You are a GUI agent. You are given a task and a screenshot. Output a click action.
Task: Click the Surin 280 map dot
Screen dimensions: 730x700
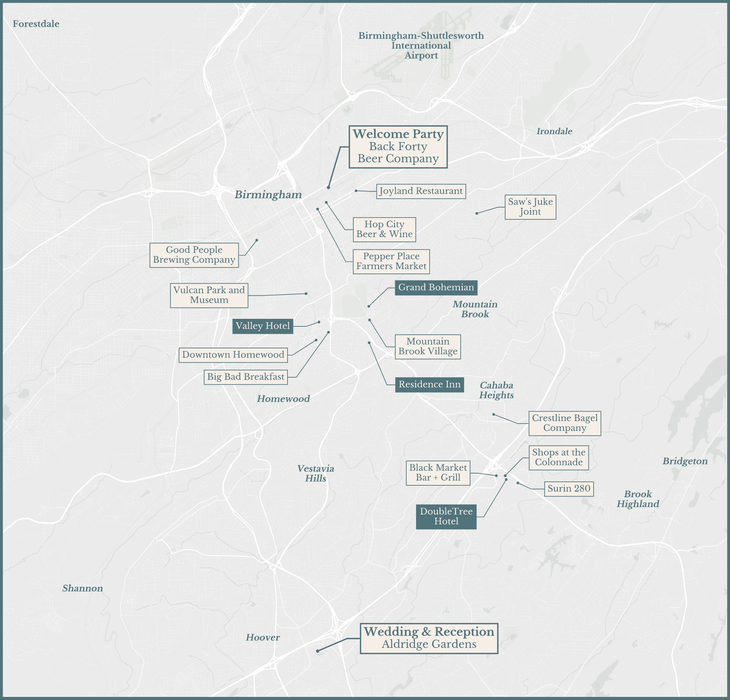click(x=518, y=483)
